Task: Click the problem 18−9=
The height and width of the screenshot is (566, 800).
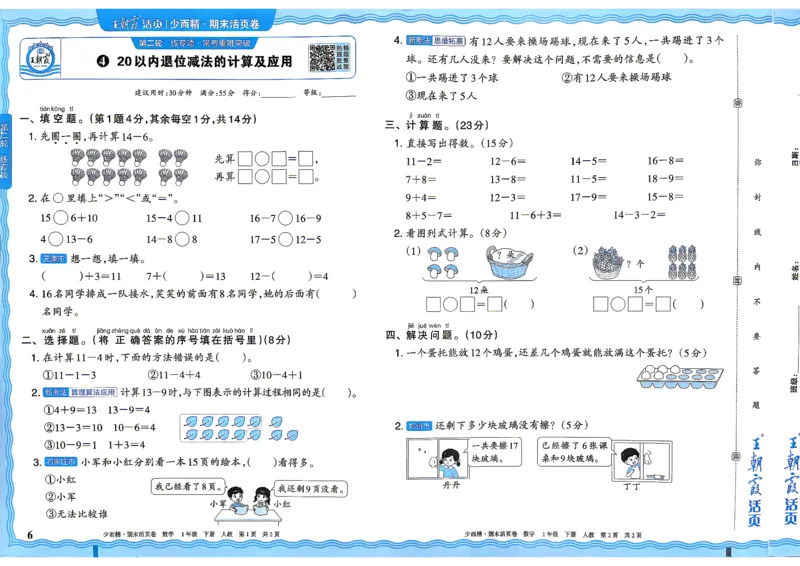Action: coord(665,179)
